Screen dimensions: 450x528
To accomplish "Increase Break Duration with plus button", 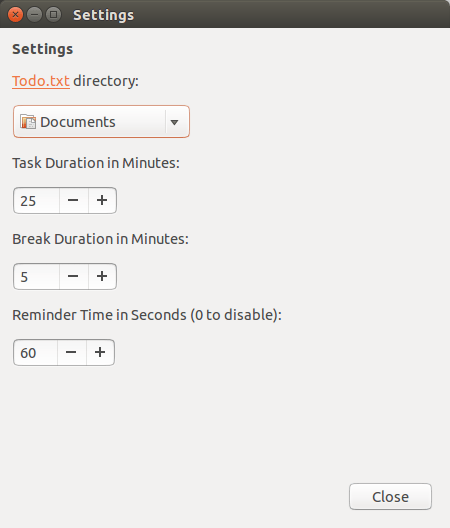I will tap(102, 276).
